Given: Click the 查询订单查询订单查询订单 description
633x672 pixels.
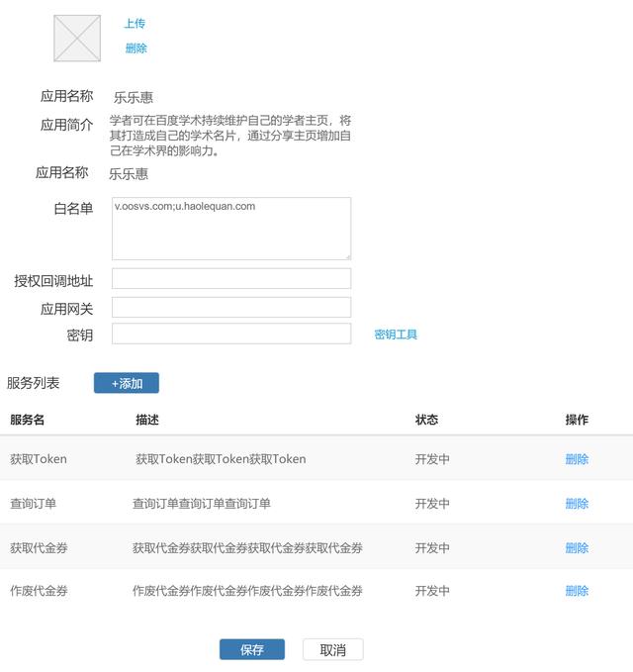Looking at the screenshot, I should pyautogui.click(x=202, y=503).
